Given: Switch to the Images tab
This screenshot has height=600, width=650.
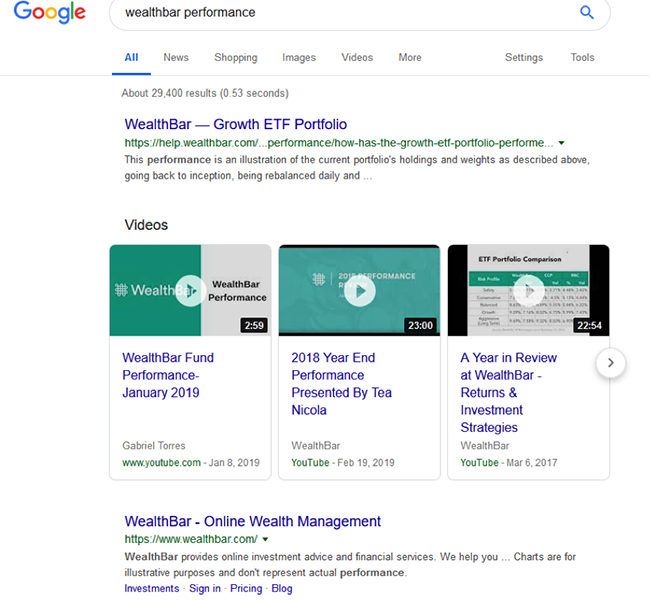Looking at the screenshot, I should [x=299, y=58].
